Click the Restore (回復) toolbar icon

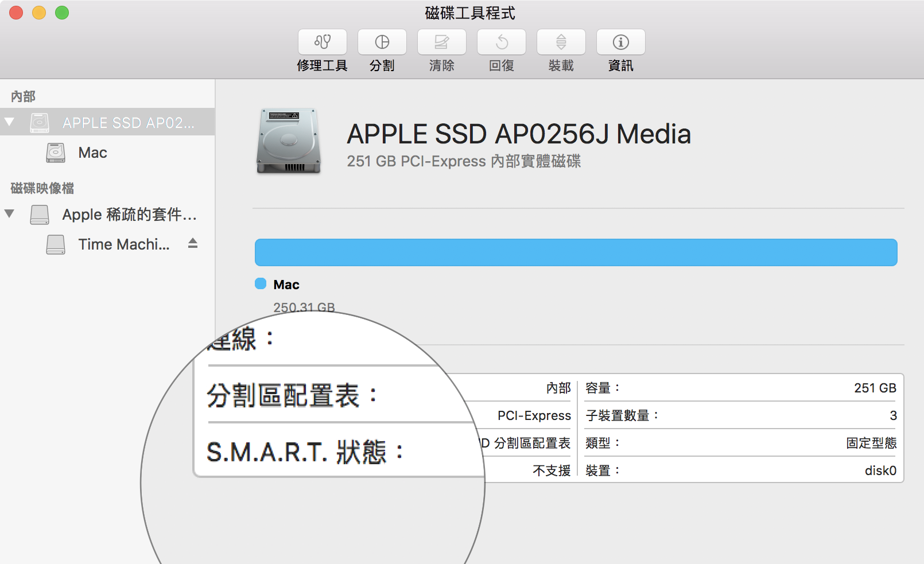502,42
